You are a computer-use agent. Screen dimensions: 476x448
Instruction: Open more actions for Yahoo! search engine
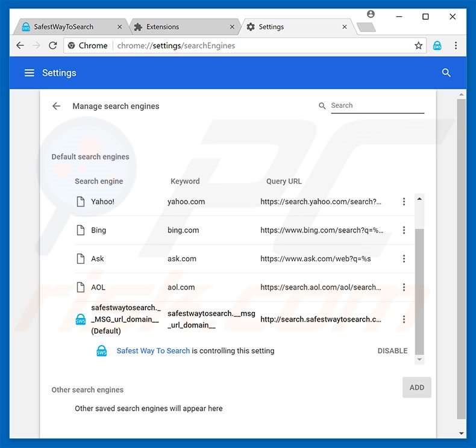404,202
